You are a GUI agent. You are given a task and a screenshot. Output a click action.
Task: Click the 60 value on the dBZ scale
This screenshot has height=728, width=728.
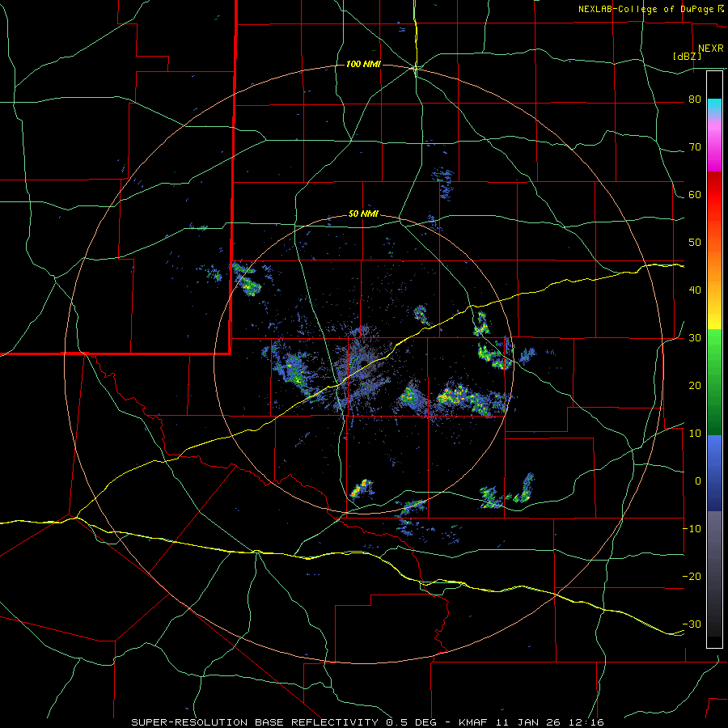point(695,194)
